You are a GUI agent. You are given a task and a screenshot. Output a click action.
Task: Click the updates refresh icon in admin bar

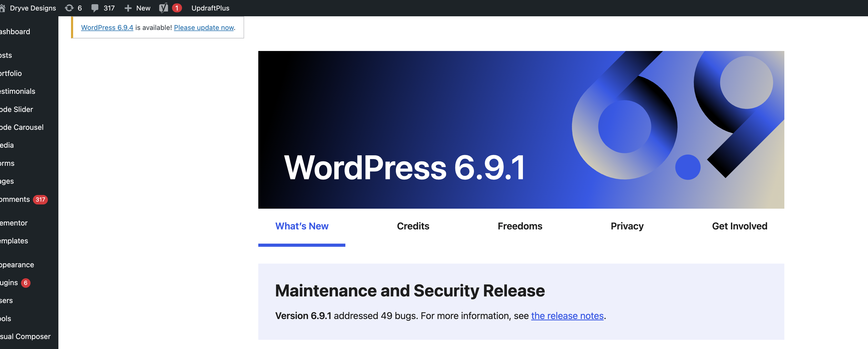pyautogui.click(x=69, y=8)
